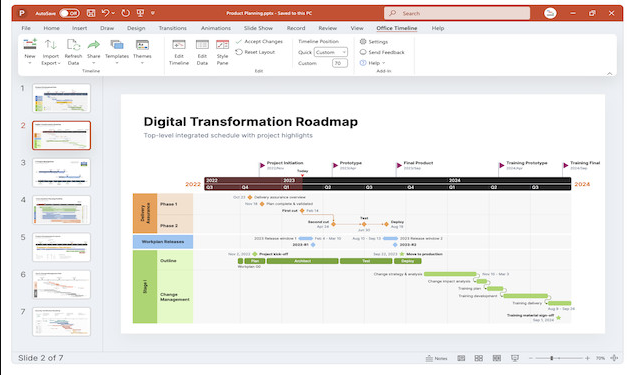Collapse the ribbon with the chevron
Image resolution: width=636 pixels, height=375 pixels.
pos(609,73)
